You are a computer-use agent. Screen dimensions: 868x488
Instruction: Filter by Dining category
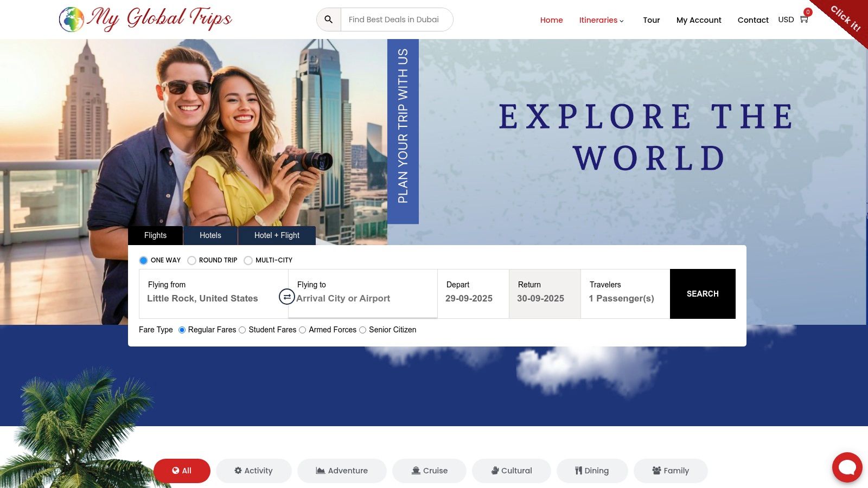point(592,471)
